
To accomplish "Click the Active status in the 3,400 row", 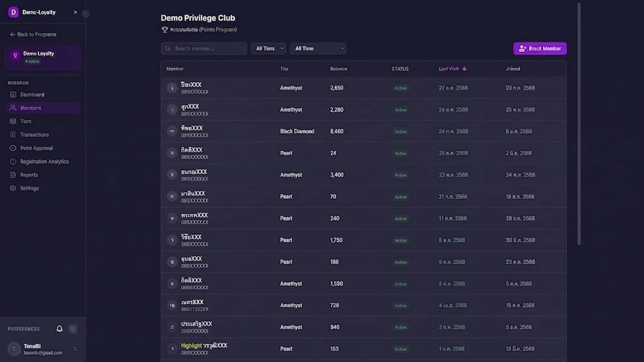I will pos(401,175).
